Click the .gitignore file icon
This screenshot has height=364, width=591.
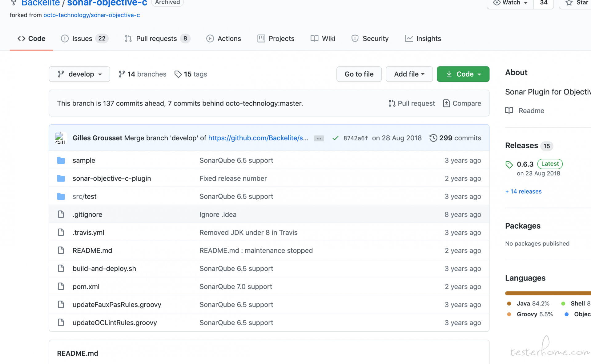click(x=61, y=214)
